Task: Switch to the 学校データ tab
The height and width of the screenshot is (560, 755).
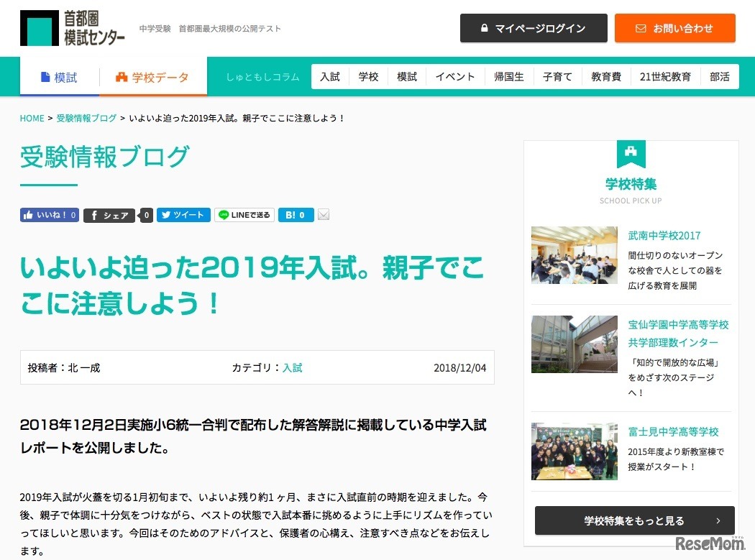Action: 153,77
